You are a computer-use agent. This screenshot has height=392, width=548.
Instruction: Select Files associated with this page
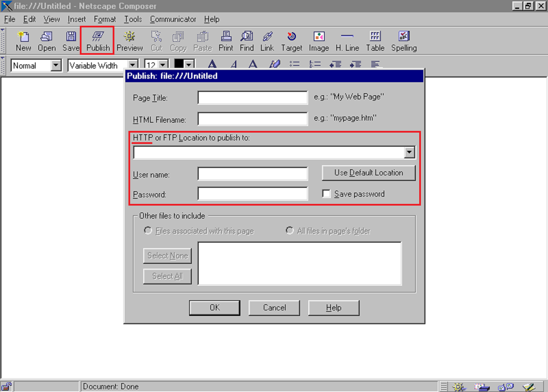(x=148, y=231)
